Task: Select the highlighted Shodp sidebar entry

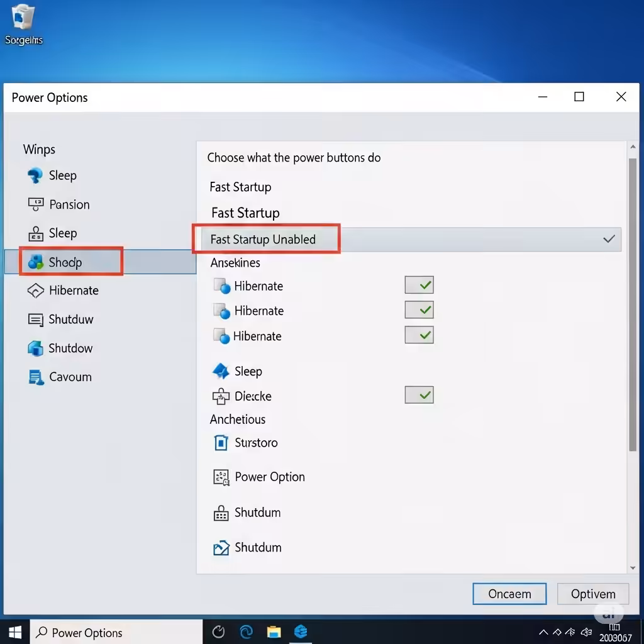Action: click(100, 262)
